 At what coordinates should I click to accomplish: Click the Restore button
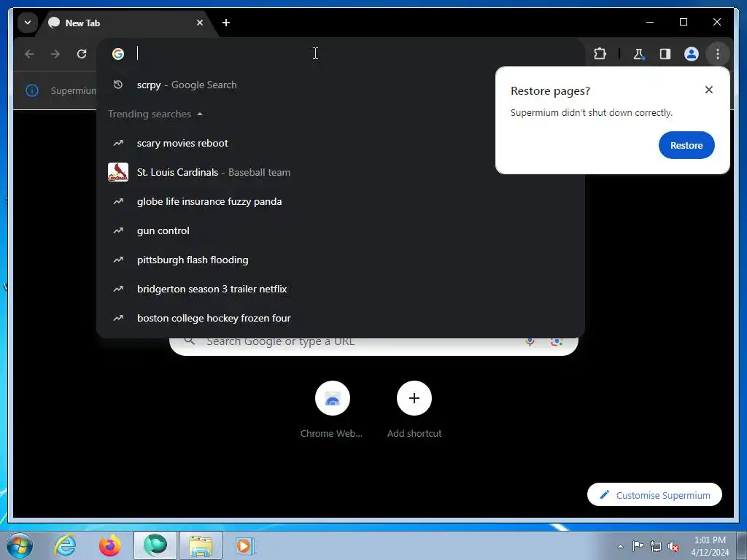[x=686, y=145]
